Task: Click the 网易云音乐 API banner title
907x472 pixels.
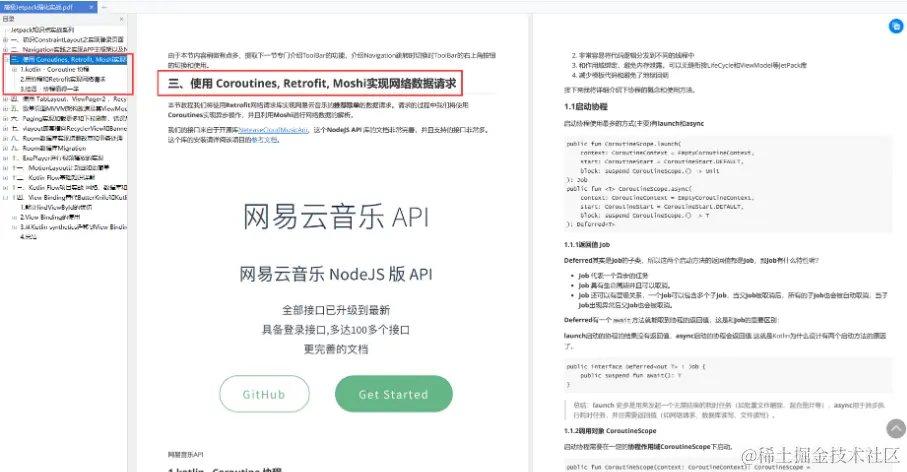Action: (x=336, y=217)
